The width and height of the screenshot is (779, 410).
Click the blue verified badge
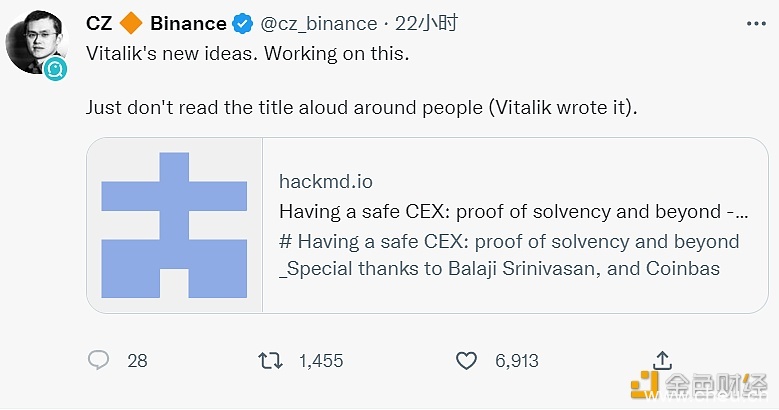click(242, 22)
